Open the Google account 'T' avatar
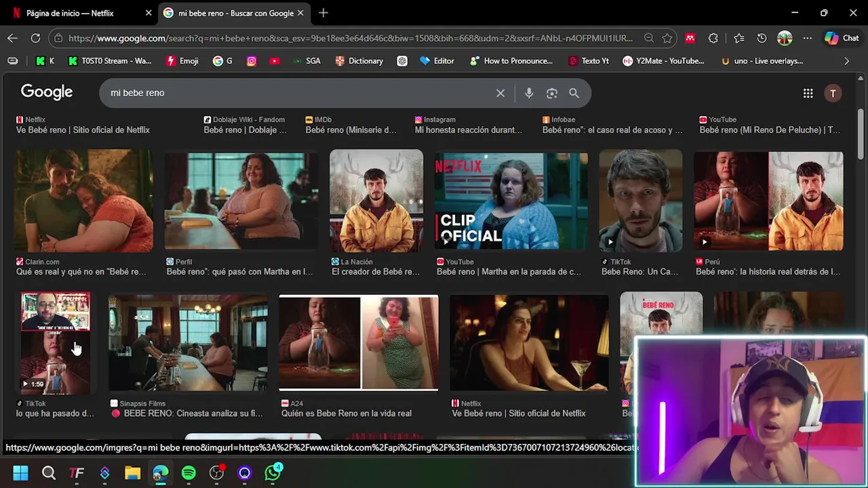Image resolution: width=868 pixels, height=488 pixels. (x=833, y=94)
